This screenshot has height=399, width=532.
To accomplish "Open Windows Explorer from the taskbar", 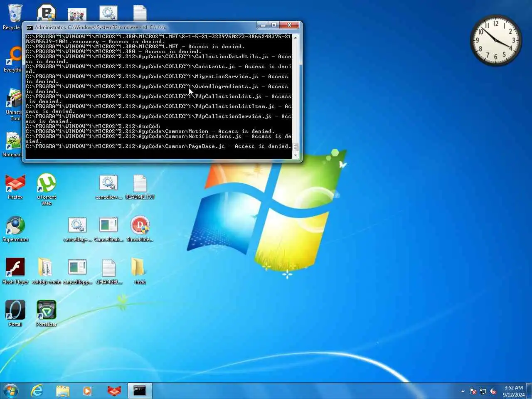I will tap(63, 391).
